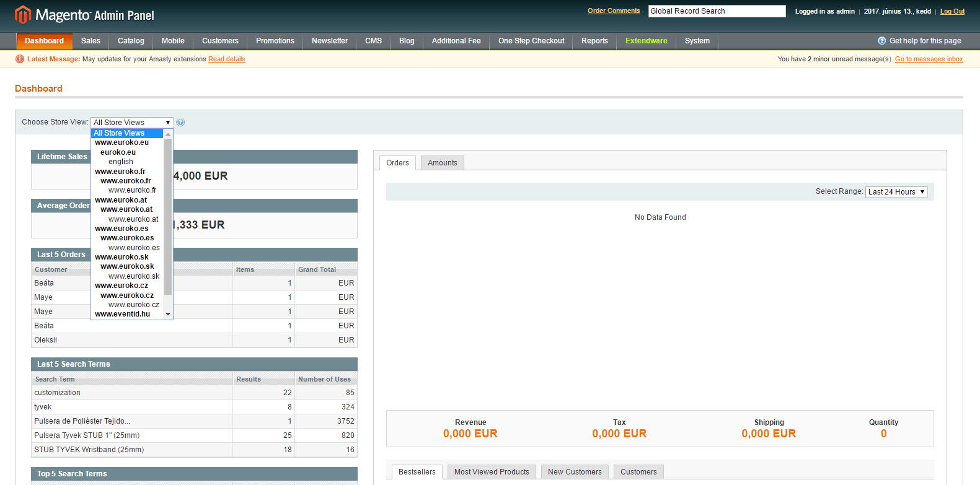
Task: Select the www.eventid.hu option
Action: point(123,314)
